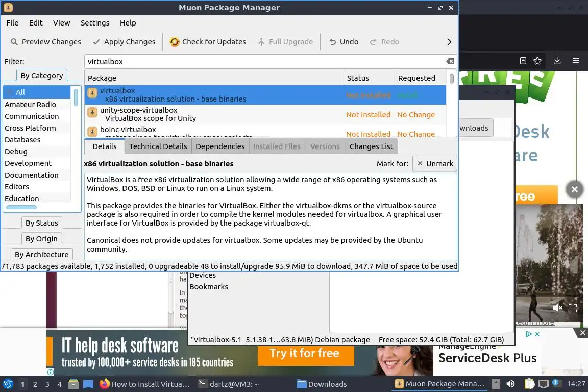Open file manager icon in taskbar
This screenshot has height=392, width=588.
point(73,384)
